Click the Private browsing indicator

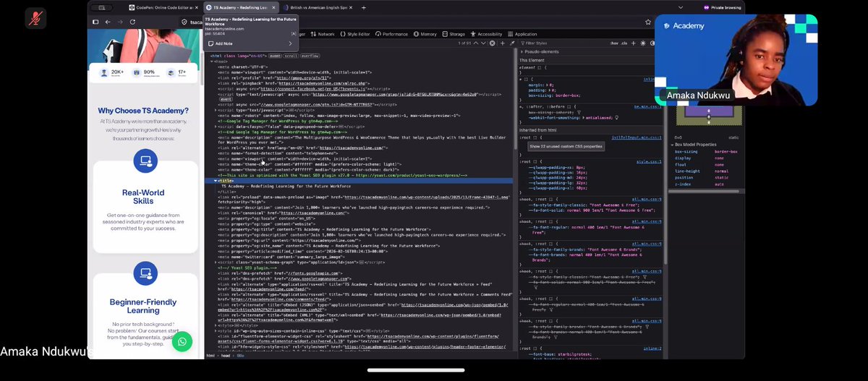pos(724,7)
